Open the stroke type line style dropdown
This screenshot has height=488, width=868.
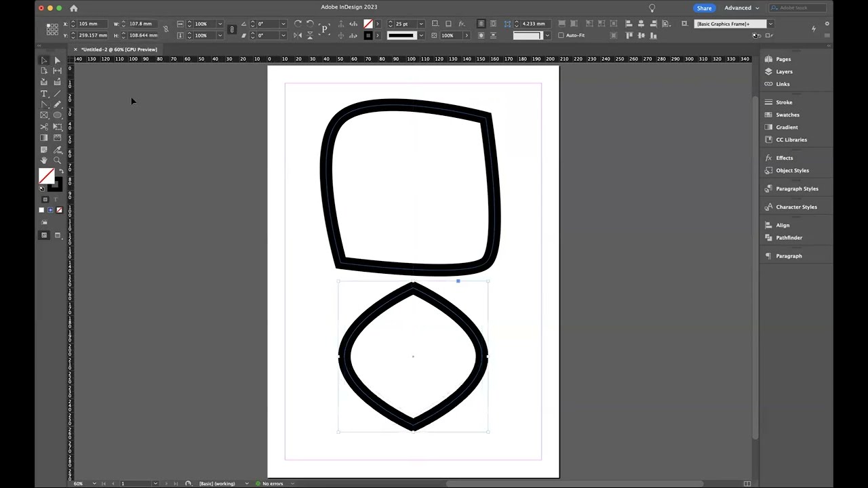pos(421,35)
